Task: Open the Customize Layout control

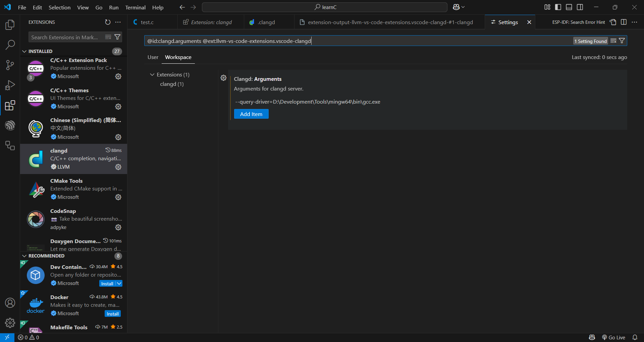Action: (x=547, y=7)
